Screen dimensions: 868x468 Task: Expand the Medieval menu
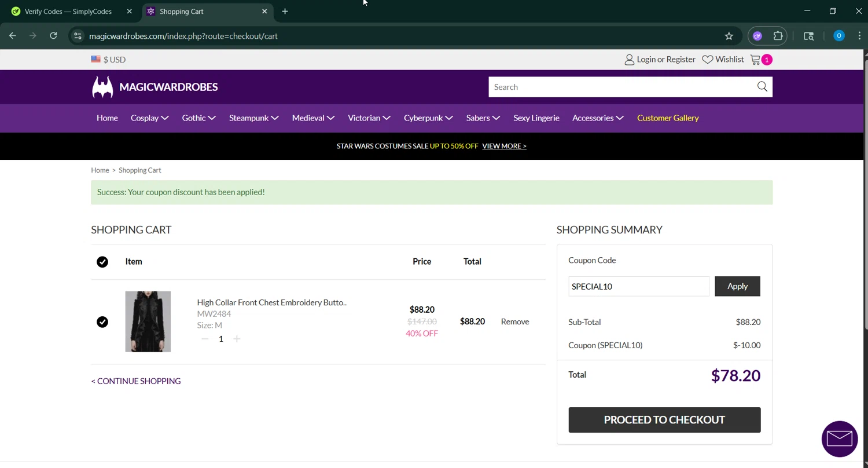313,118
